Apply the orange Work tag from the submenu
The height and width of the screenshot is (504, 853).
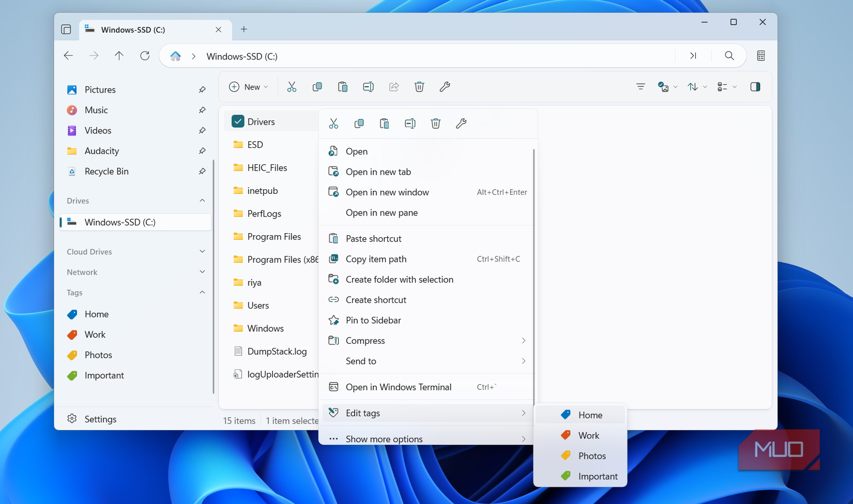coord(588,436)
